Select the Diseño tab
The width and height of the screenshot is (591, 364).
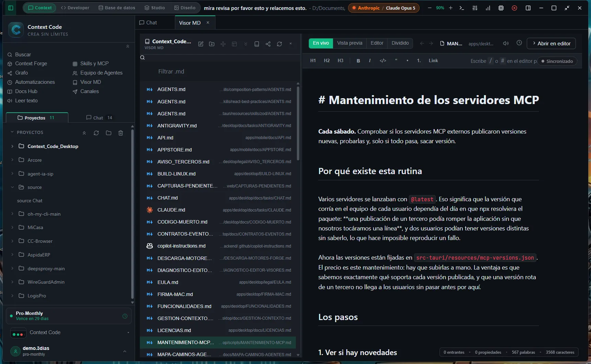(x=185, y=8)
